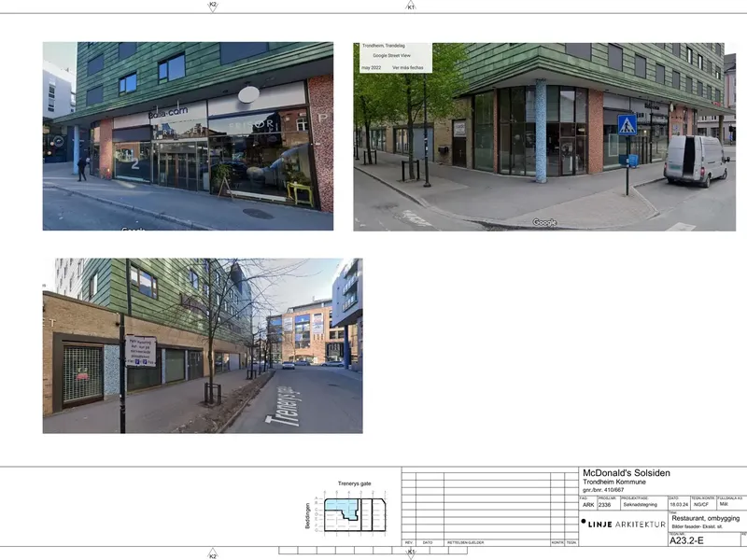Viewport: 747px width, 560px height.
Task: Click the "Trenerys gate" key plan label
Action: (354, 483)
